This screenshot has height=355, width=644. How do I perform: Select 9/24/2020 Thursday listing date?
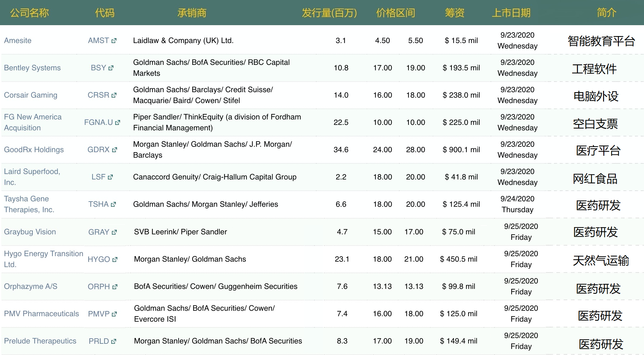click(x=517, y=204)
